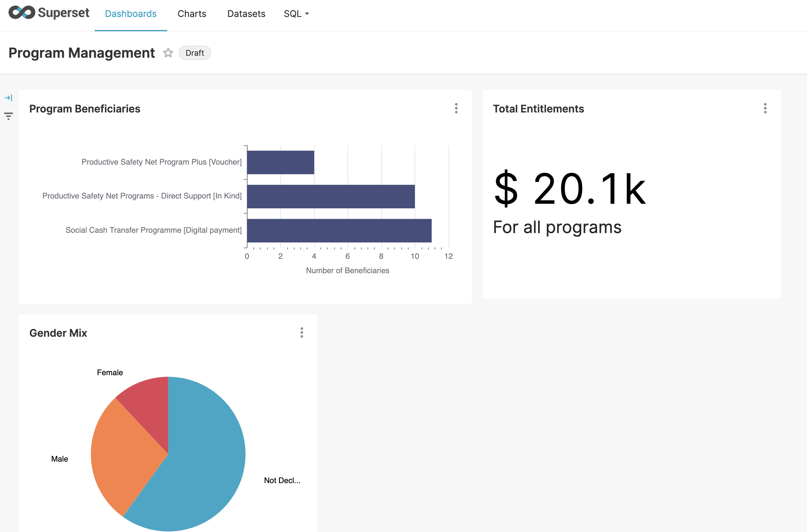807x532 pixels.
Task: Open Gender Mix chart options menu
Action: point(301,333)
